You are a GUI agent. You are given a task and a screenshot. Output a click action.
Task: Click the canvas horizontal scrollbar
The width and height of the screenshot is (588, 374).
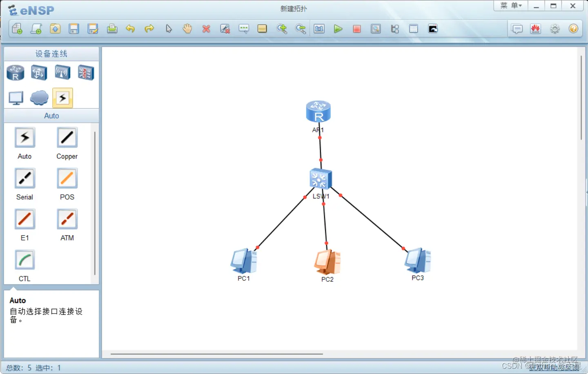[216, 354]
